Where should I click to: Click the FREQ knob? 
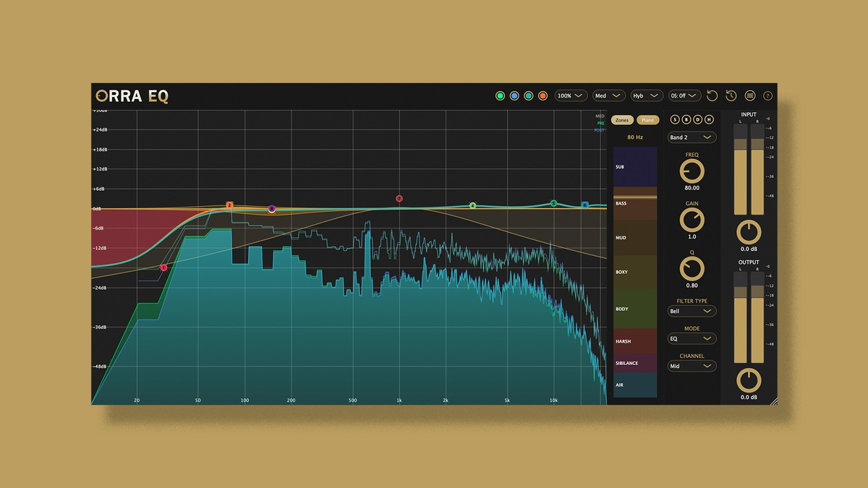(692, 172)
